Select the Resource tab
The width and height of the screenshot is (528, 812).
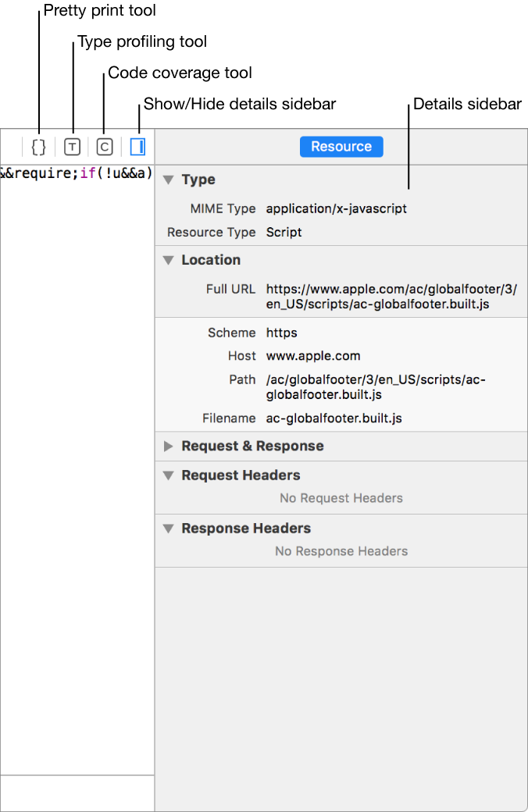341,147
